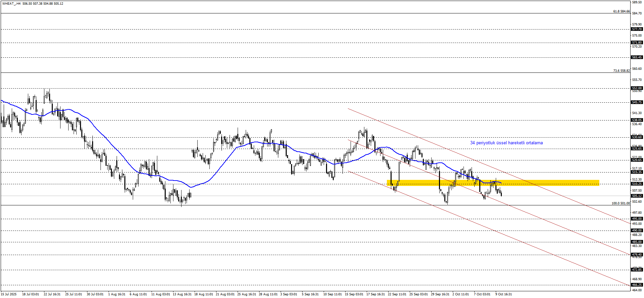Click the 530.60 price level tag
This screenshot has width=644, height=298.
(x=637, y=137)
